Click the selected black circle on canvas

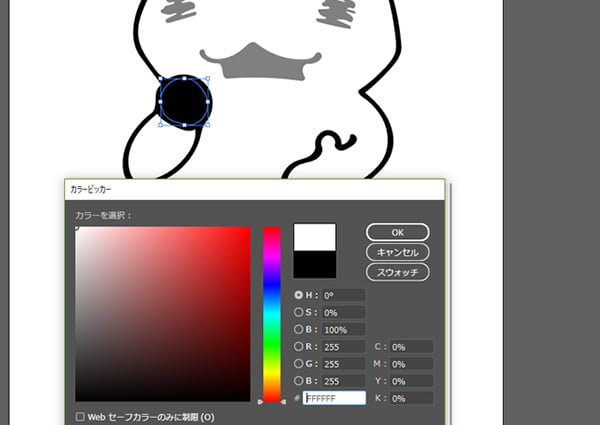click(184, 100)
